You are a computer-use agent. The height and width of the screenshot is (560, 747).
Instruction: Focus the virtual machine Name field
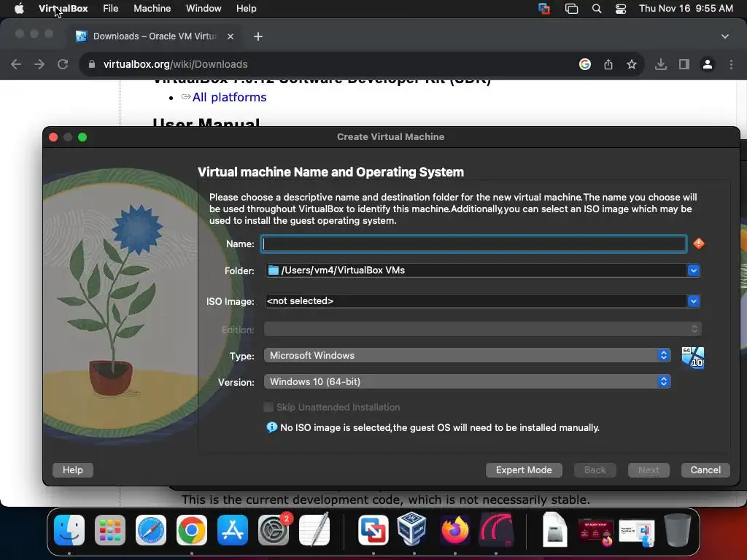pyautogui.click(x=473, y=244)
